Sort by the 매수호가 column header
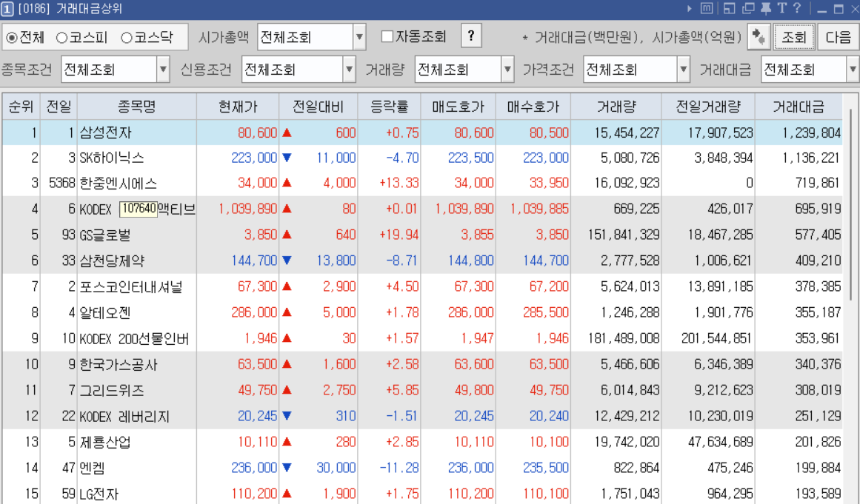Image resolution: width=860 pixels, height=504 pixels. (x=533, y=107)
